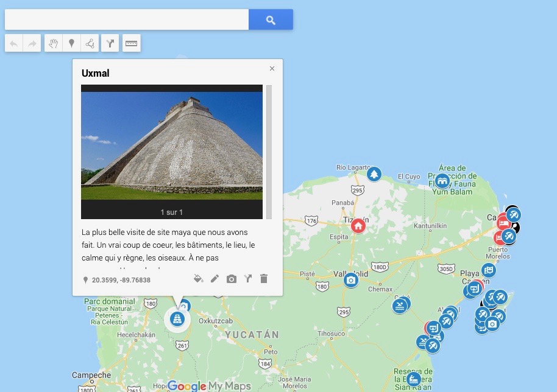
Task: Edit Uxmal with the pencil icon
Action: coord(215,279)
